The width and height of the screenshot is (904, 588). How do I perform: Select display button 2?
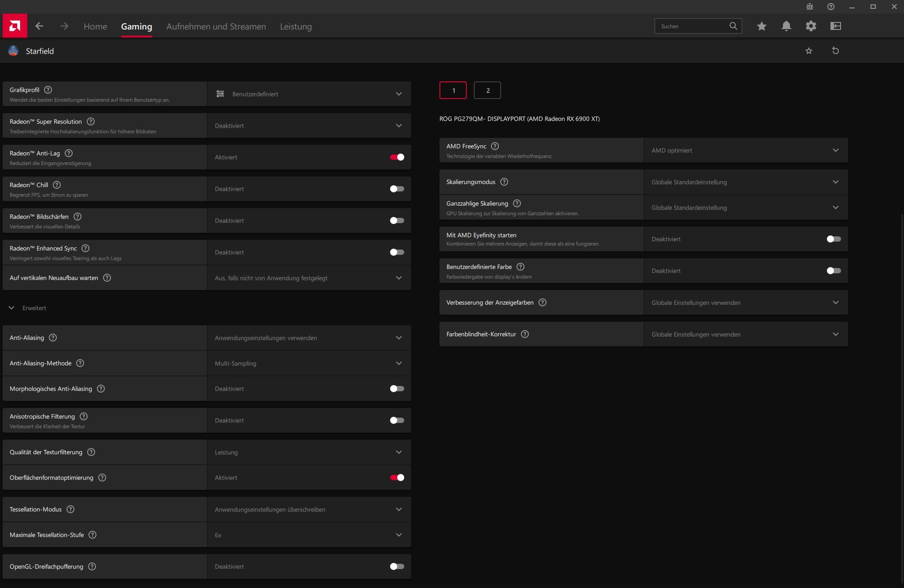pos(487,90)
